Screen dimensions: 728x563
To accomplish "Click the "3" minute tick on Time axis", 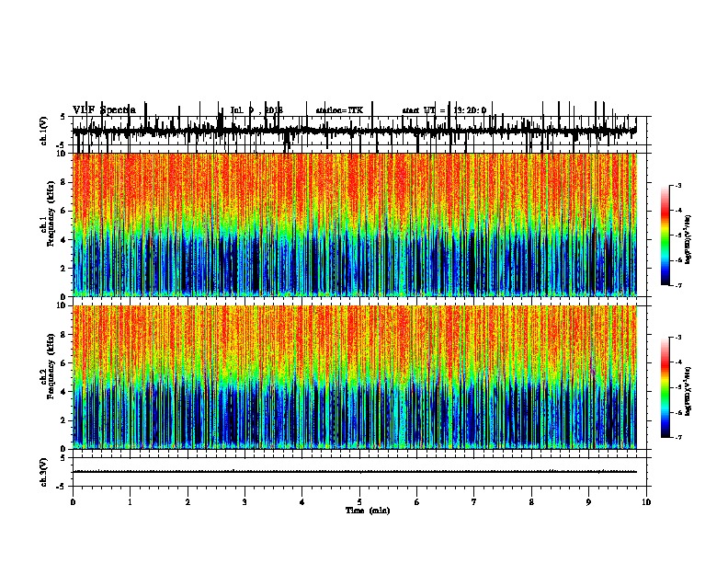I will (x=245, y=502).
